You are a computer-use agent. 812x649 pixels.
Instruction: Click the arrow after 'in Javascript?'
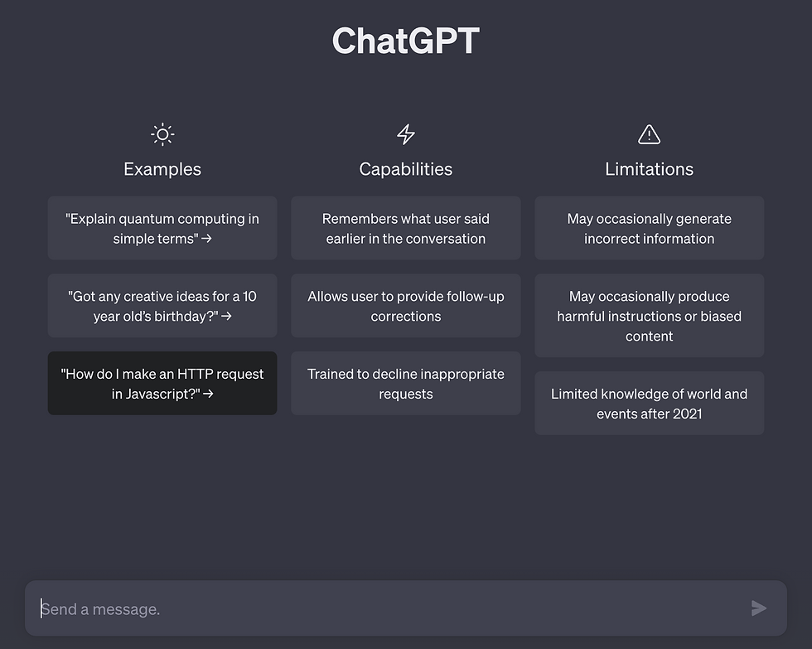pos(208,394)
